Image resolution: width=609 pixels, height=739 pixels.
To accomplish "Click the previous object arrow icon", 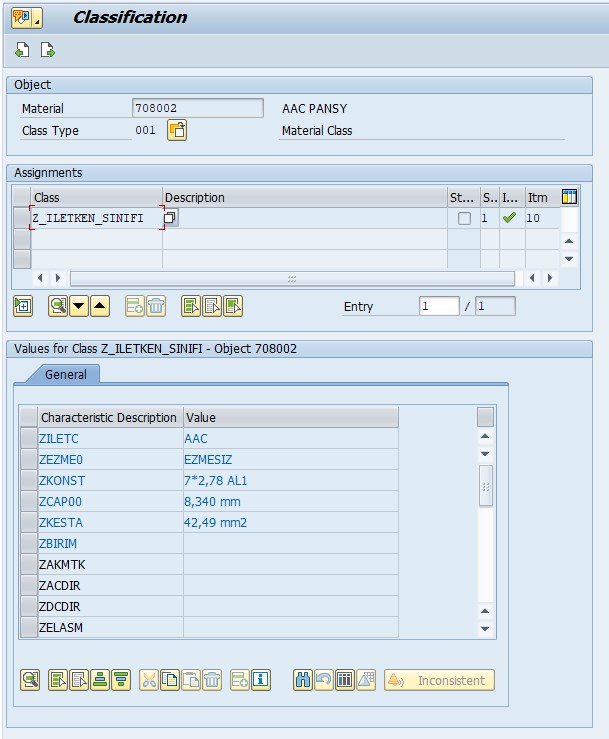I will [x=22, y=51].
